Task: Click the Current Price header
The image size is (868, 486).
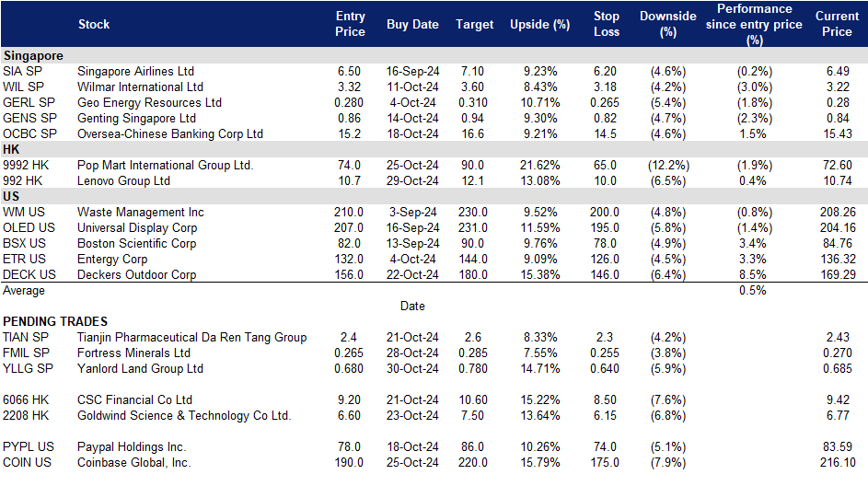Action: (x=837, y=24)
